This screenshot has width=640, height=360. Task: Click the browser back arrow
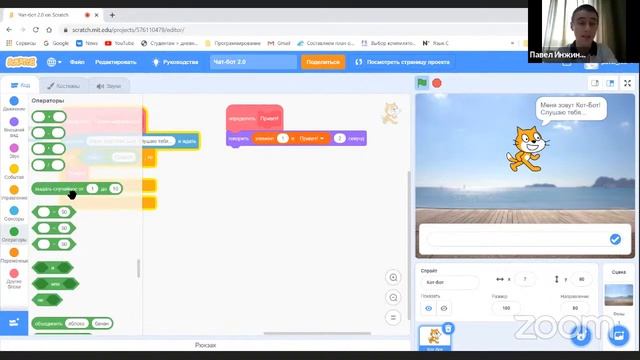9,30
